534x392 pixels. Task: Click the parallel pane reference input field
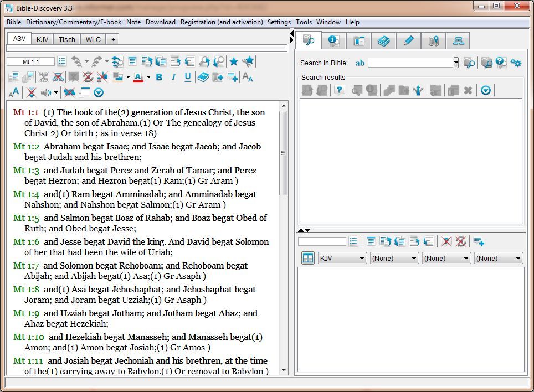[x=322, y=241]
